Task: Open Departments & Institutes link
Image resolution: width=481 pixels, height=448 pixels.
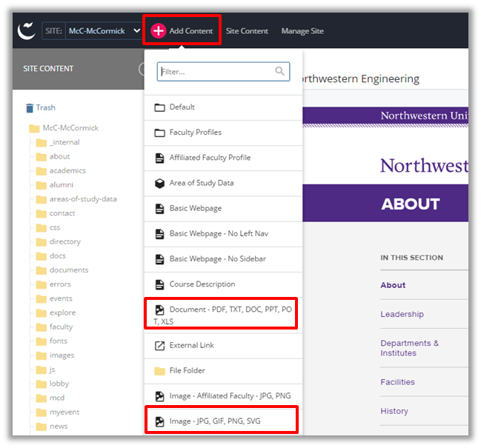Action: pyautogui.click(x=410, y=348)
